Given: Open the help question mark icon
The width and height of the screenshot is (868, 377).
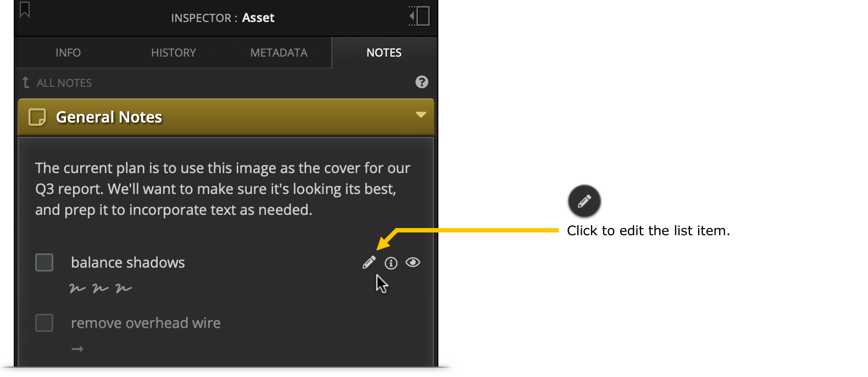Looking at the screenshot, I should pyautogui.click(x=421, y=82).
